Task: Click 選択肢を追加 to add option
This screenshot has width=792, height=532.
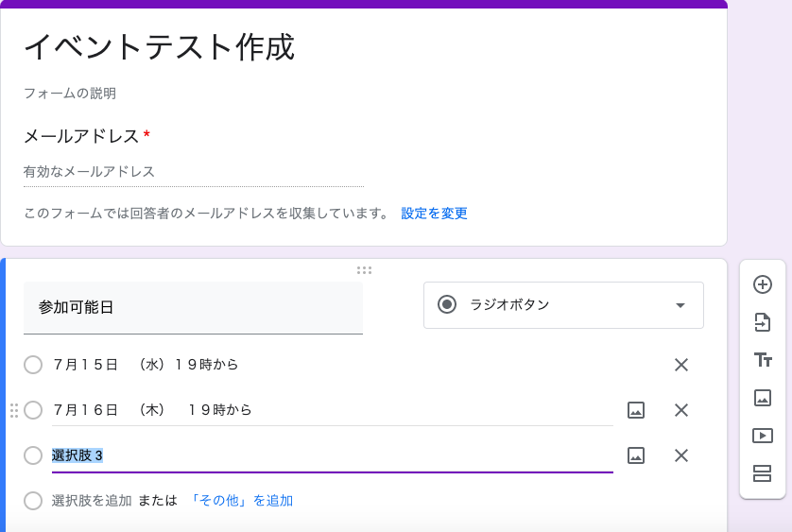Action: [x=92, y=501]
